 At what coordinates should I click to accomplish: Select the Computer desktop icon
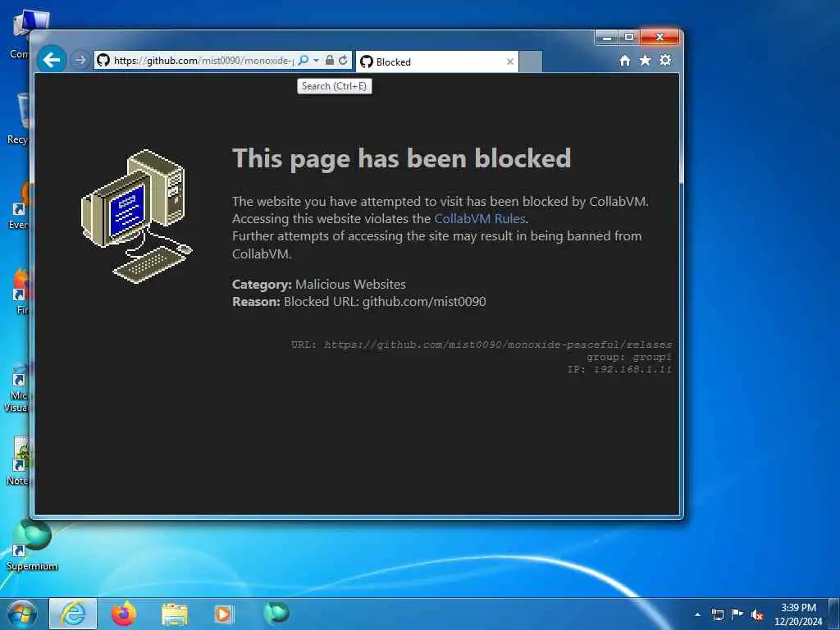20,34
